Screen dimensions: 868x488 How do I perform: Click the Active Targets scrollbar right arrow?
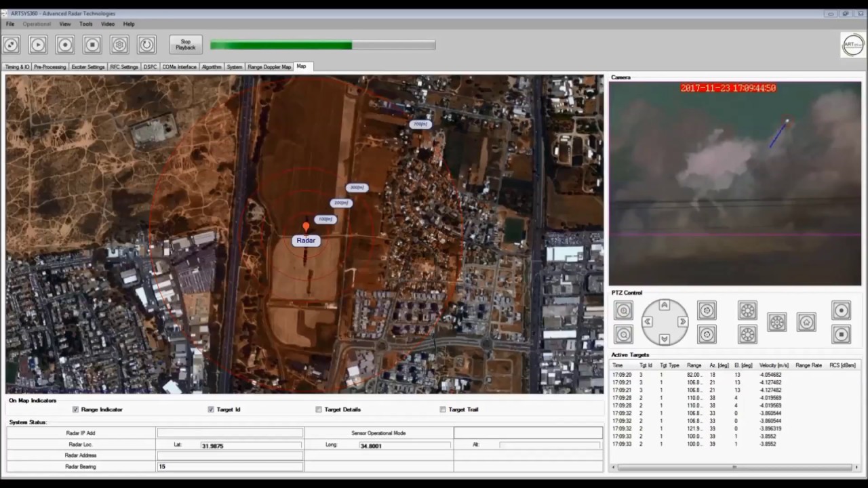coord(856,467)
